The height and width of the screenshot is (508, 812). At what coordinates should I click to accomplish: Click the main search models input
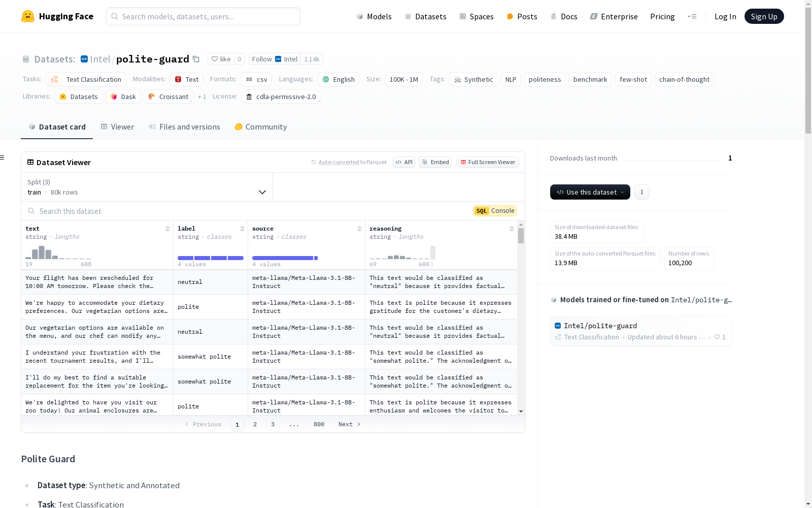[203, 16]
